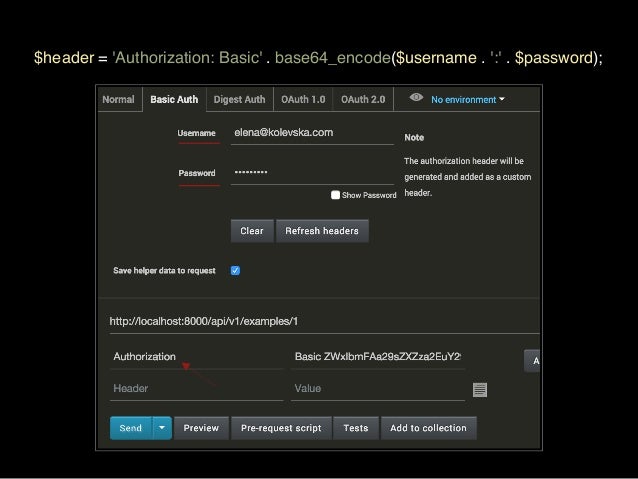This screenshot has height=479, width=638.
Task: Click the Refresh headers button
Action: click(321, 231)
